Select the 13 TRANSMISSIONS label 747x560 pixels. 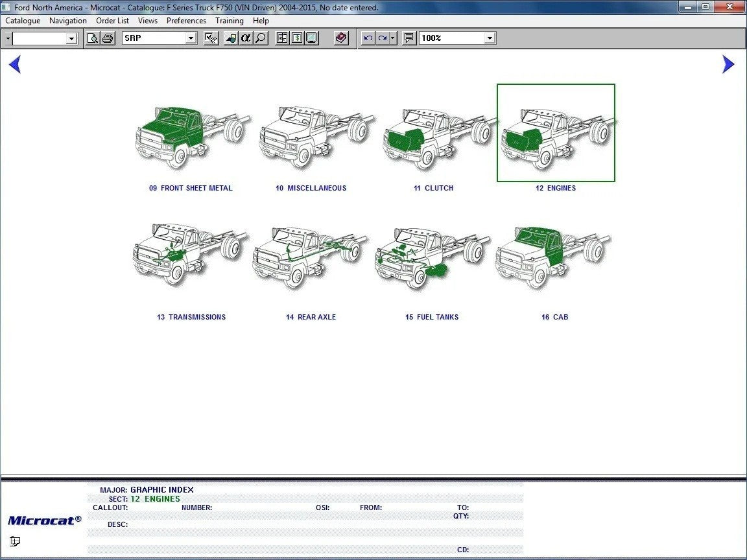(x=191, y=317)
